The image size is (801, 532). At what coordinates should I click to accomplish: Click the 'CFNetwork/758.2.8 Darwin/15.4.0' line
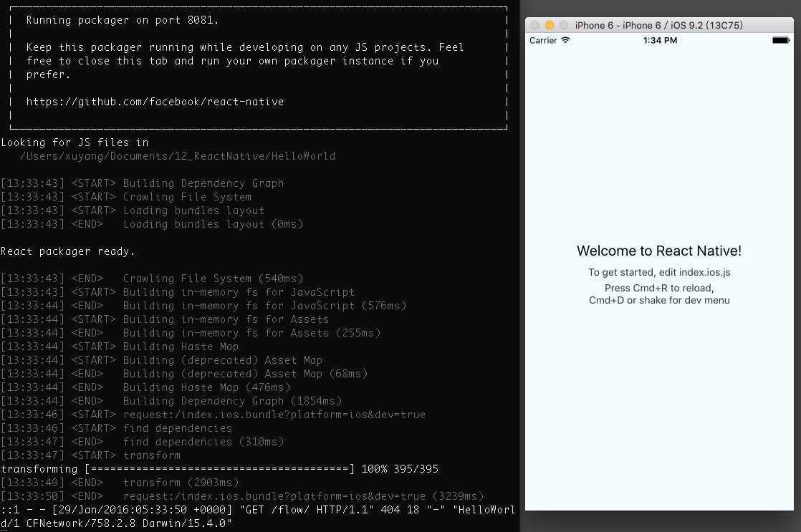point(117,523)
